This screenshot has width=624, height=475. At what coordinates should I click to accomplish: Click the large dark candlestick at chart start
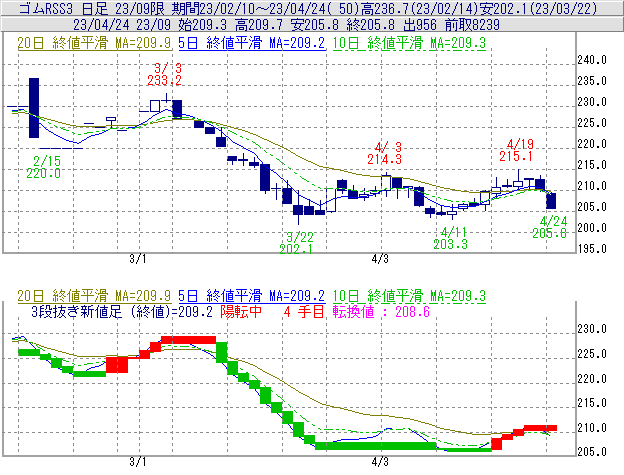click(34, 108)
